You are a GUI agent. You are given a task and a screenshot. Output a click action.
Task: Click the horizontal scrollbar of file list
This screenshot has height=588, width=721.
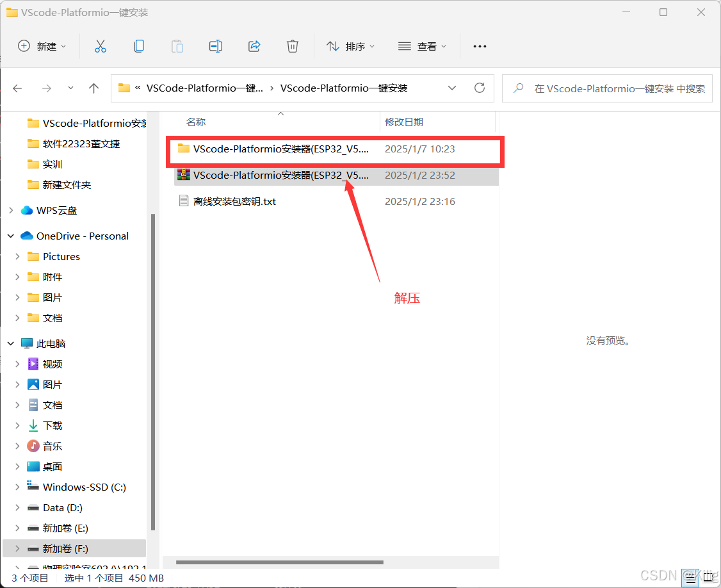[x=280, y=562]
